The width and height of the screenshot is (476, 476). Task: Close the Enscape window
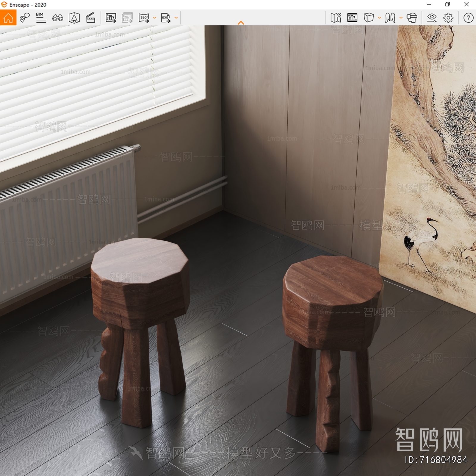pyautogui.click(x=466, y=4)
